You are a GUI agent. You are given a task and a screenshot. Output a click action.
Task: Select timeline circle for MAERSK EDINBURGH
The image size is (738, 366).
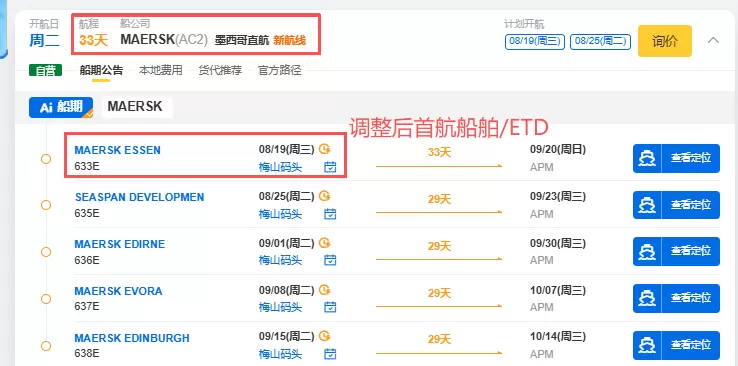pyautogui.click(x=46, y=346)
